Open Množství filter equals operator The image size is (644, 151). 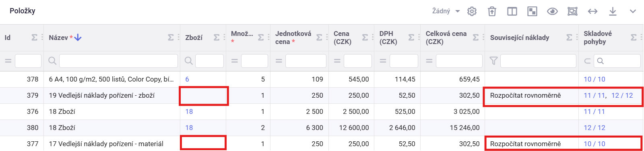[x=234, y=61]
